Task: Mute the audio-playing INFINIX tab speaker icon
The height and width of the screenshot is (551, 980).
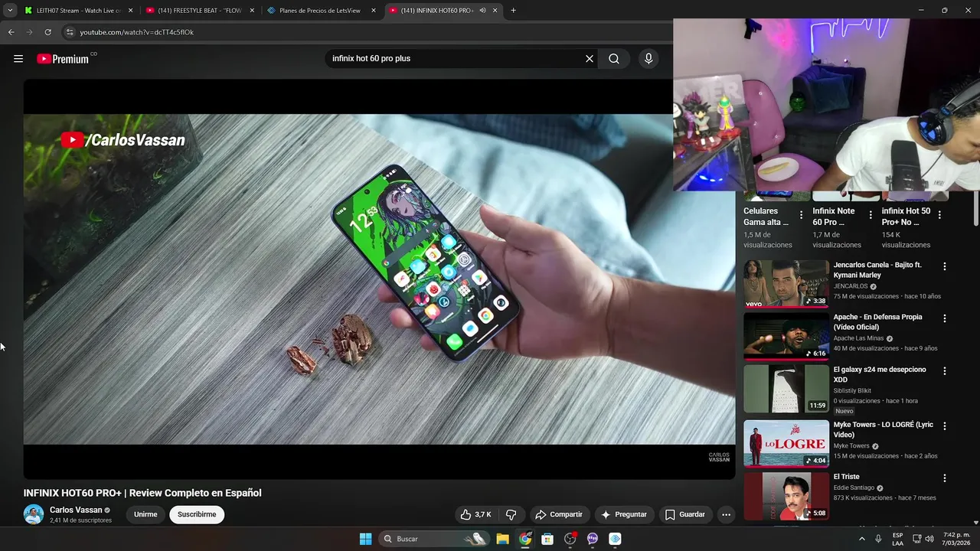Action: point(482,11)
